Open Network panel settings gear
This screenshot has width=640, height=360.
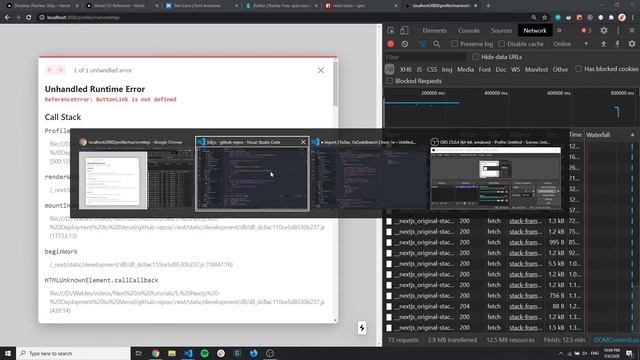632,44
